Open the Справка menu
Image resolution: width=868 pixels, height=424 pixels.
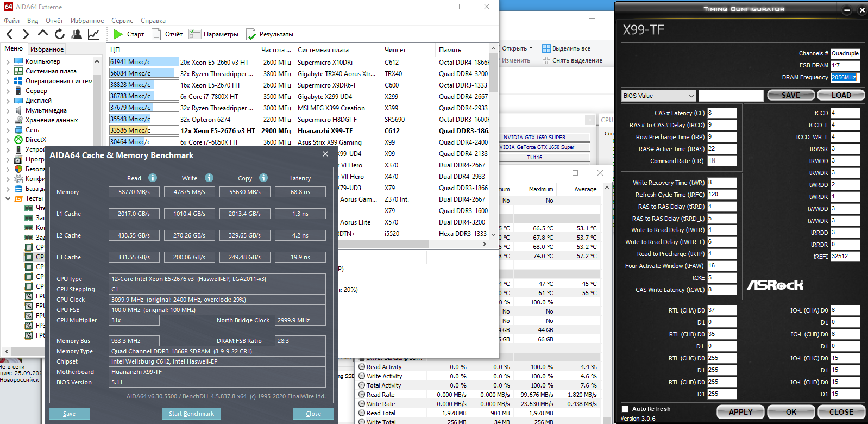click(x=153, y=21)
